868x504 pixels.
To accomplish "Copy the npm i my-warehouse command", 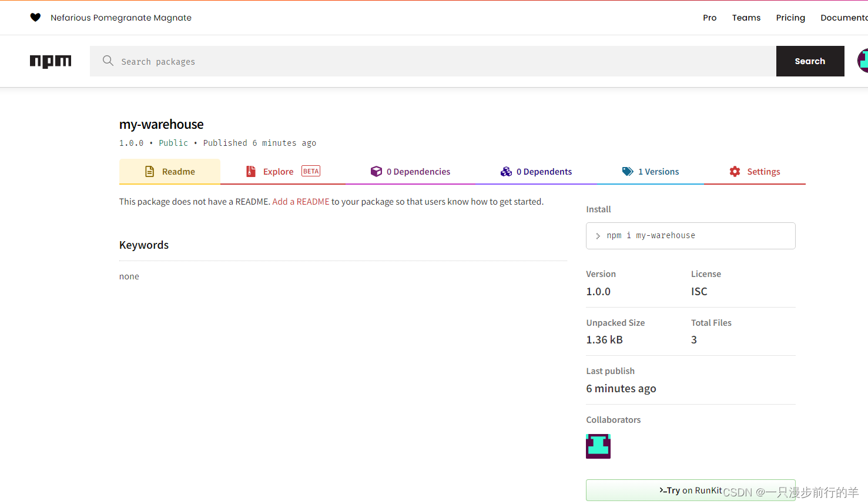I will pos(691,236).
